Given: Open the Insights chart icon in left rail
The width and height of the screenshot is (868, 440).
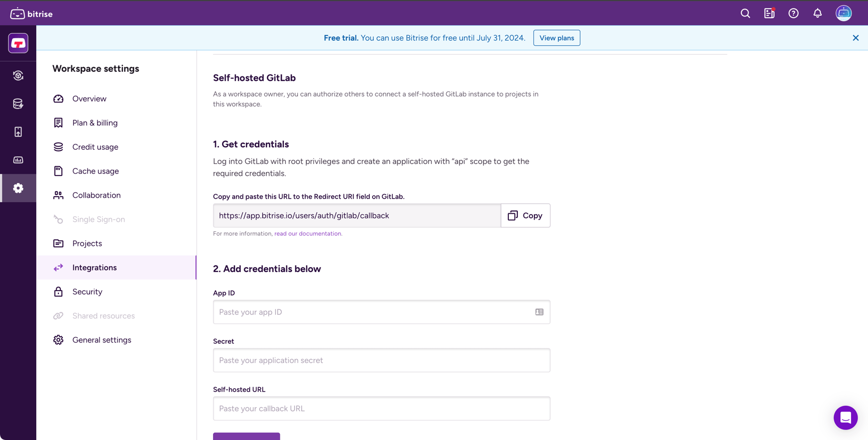Looking at the screenshot, I should [x=18, y=160].
